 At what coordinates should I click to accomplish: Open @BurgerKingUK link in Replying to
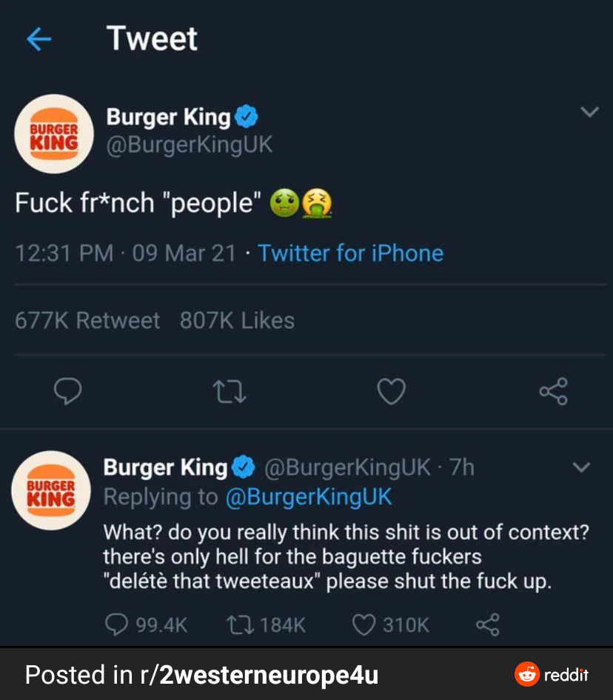(x=308, y=496)
